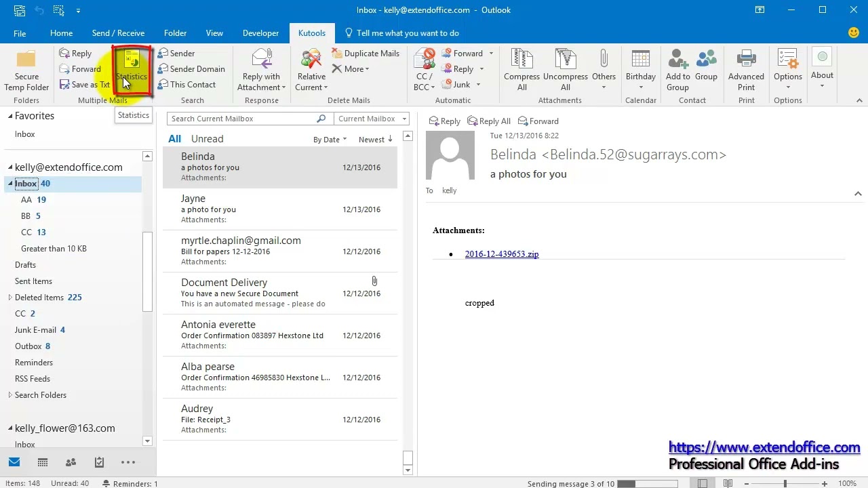Open the Junk E-mail folder
Viewport: 868px width, 488px height.
(35, 330)
